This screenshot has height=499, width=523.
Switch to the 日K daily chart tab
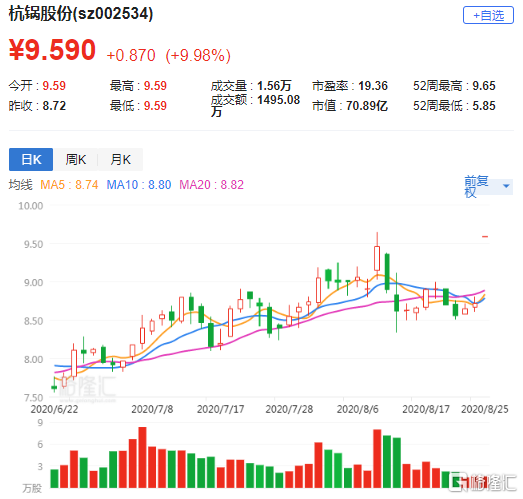point(31,159)
